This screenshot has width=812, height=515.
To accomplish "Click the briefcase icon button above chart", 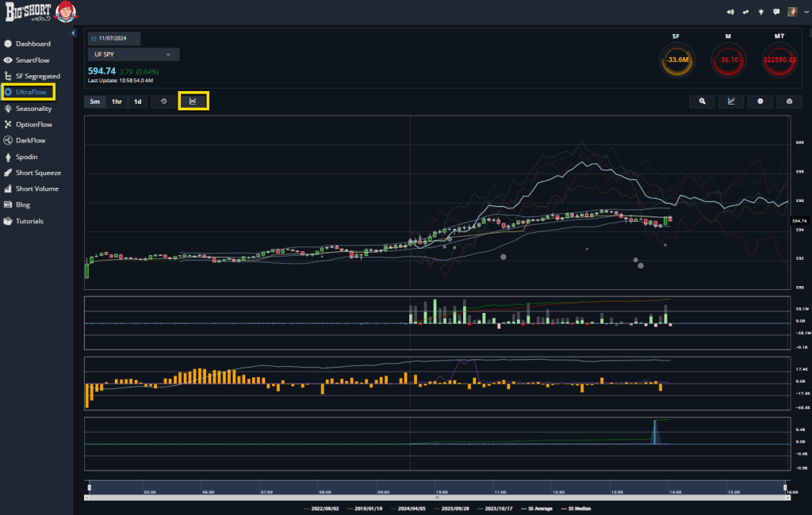I will (x=788, y=101).
